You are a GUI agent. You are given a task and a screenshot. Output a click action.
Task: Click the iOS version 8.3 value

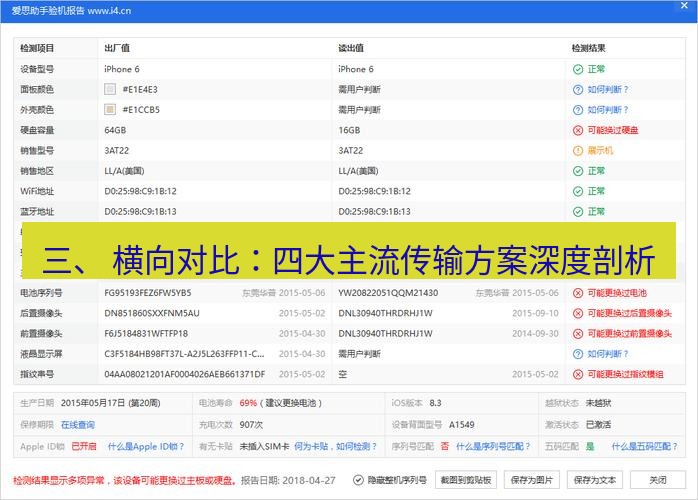(435, 403)
